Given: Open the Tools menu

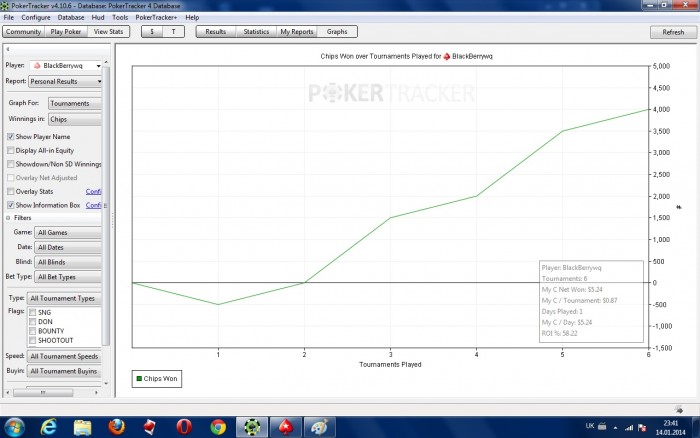Looking at the screenshot, I should [x=120, y=17].
